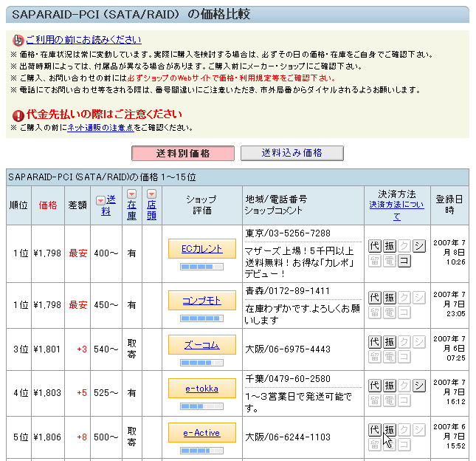The height and width of the screenshot is (461, 476).
Task: Open the ご利用の前にお読みください link
Action: point(83,39)
